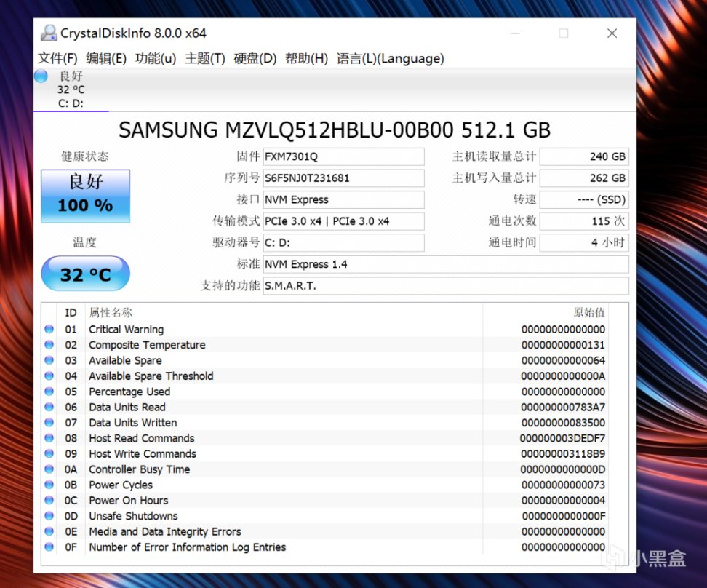Select the Power Cycles attribute name
The width and height of the screenshot is (707, 588).
pyautogui.click(x=121, y=485)
